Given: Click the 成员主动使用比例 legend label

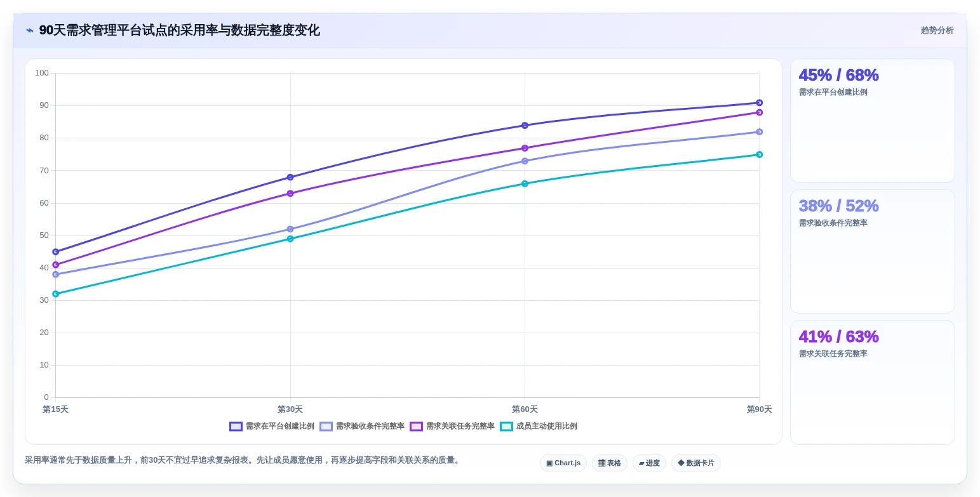Looking at the screenshot, I should (x=546, y=427).
